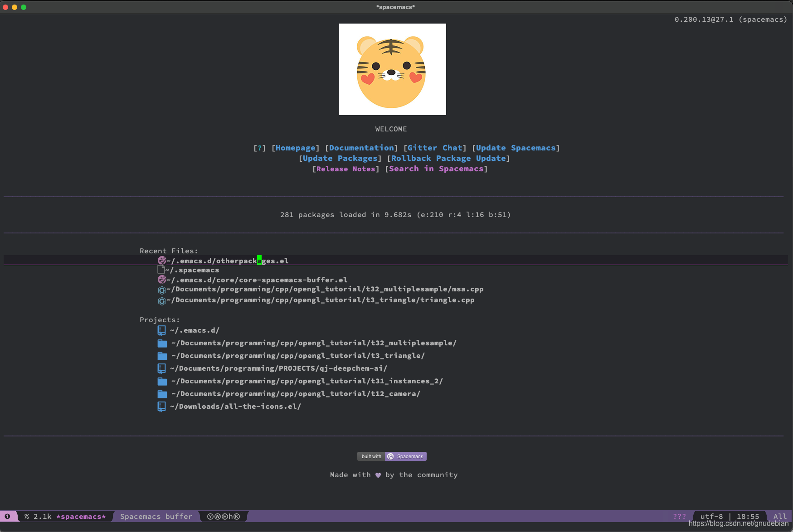Click the Update Spacemacs button

click(516, 148)
